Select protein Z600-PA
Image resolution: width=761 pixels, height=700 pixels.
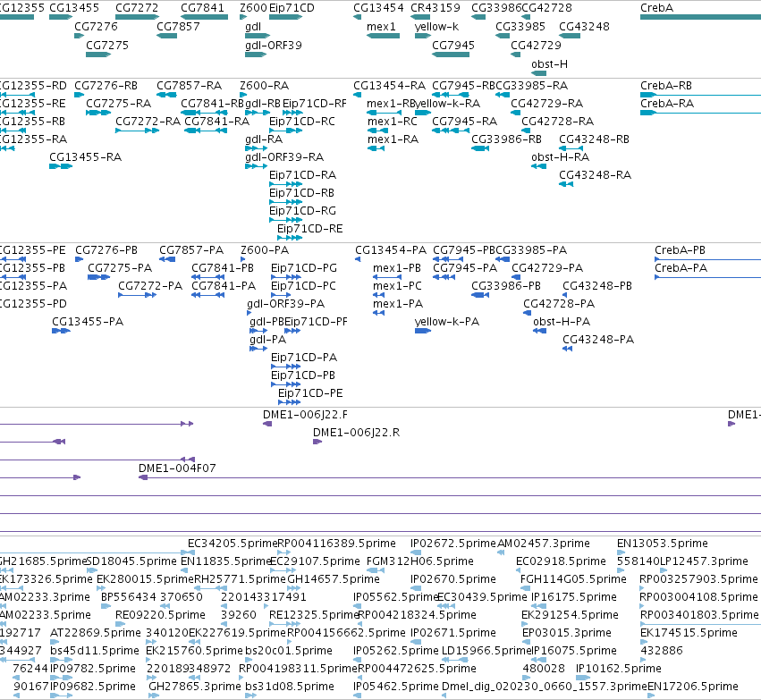[x=265, y=250]
